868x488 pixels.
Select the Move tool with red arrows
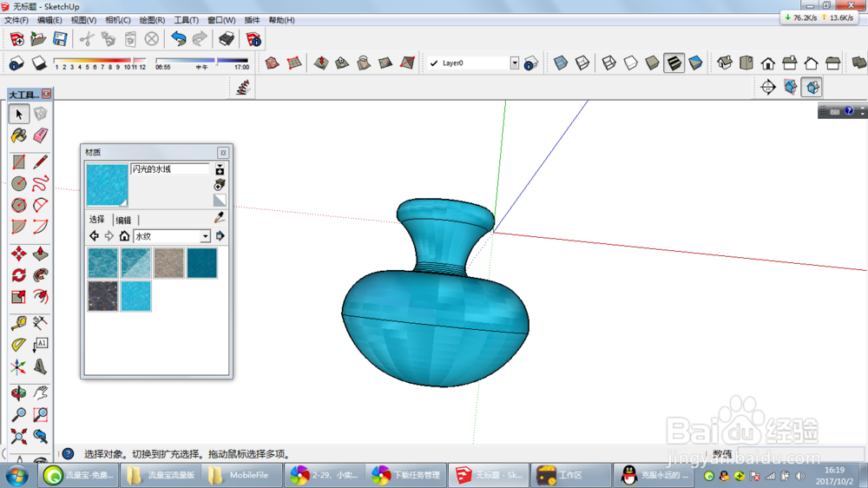coord(19,254)
